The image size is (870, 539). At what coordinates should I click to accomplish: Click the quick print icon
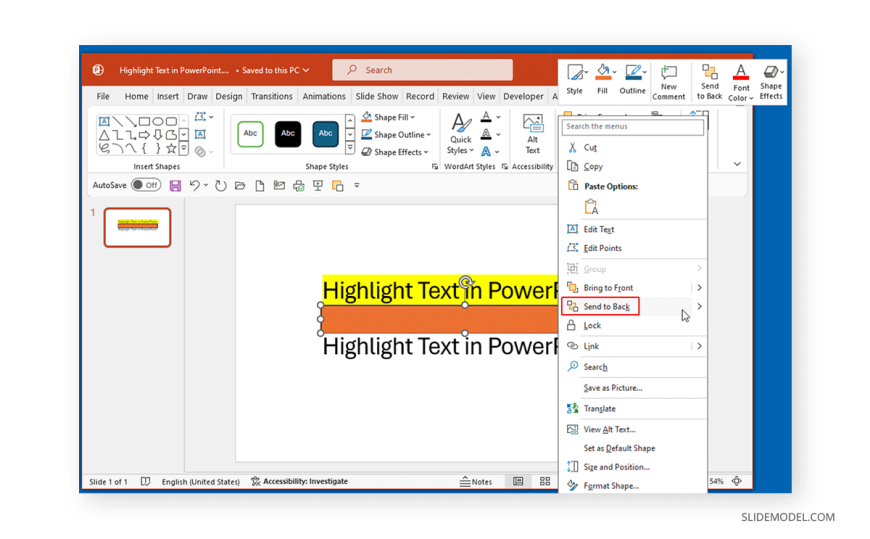(299, 185)
